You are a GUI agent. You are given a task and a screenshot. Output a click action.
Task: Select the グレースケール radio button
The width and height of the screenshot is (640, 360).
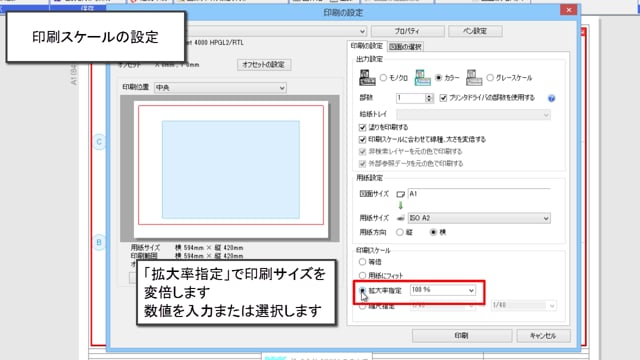pyautogui.click(x=490, y=78)
